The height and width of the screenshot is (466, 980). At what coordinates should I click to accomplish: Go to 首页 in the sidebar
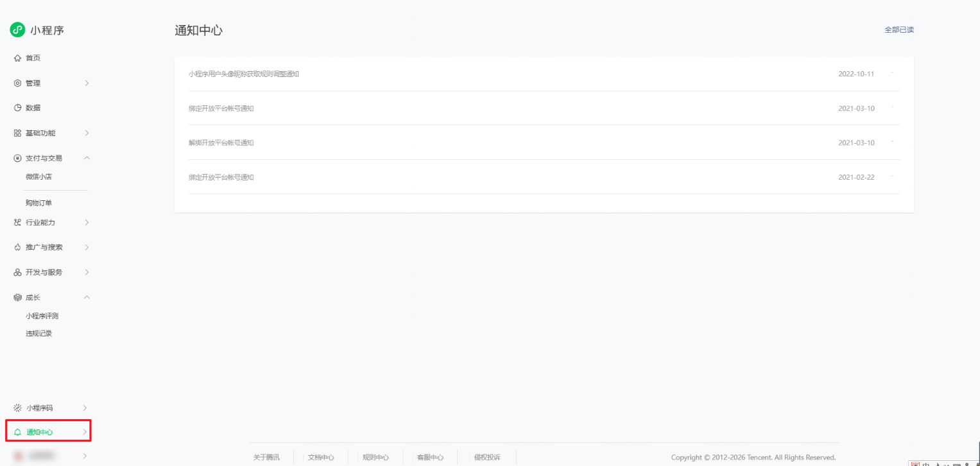click(33, 58)
